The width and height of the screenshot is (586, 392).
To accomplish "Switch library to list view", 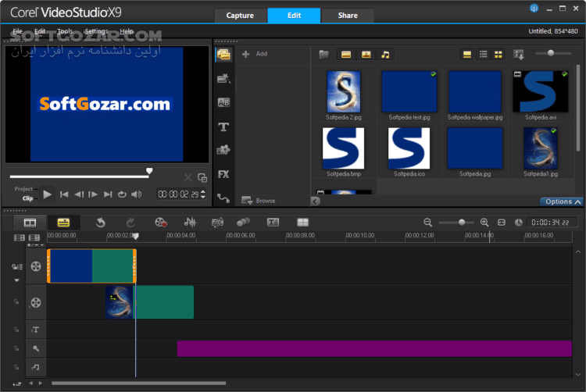I will pyautogui.click(x=483, y=55).
